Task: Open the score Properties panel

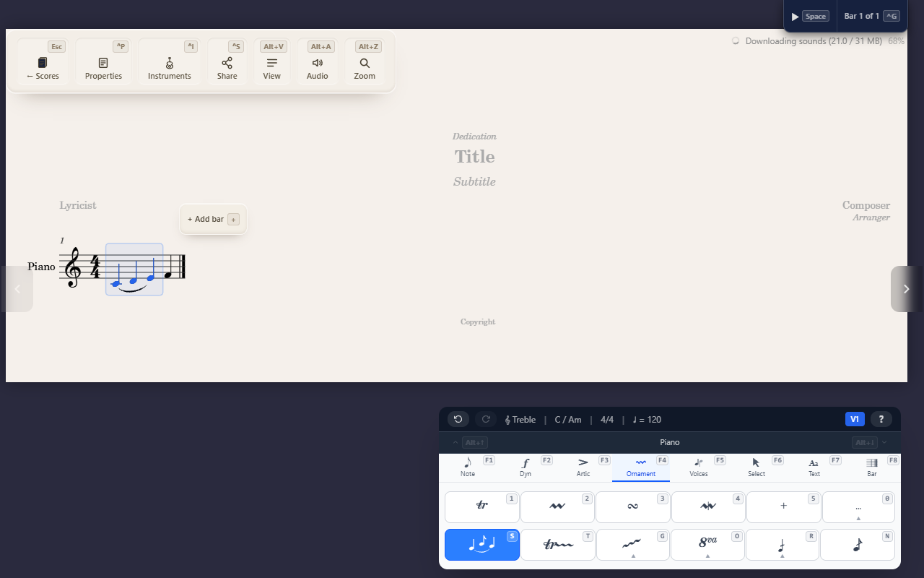Action: coord(103,62)
